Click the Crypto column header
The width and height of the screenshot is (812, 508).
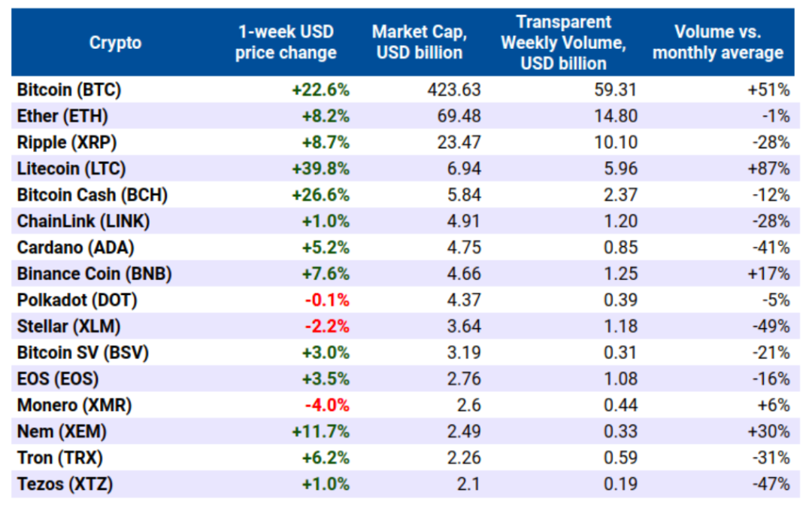pos(115,42)
